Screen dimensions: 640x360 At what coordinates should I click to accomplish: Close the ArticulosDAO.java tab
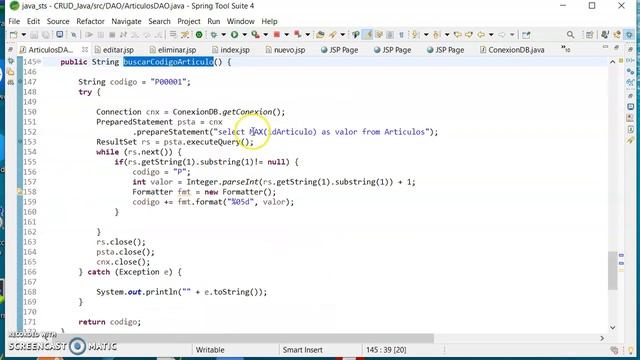coord(85,49)
